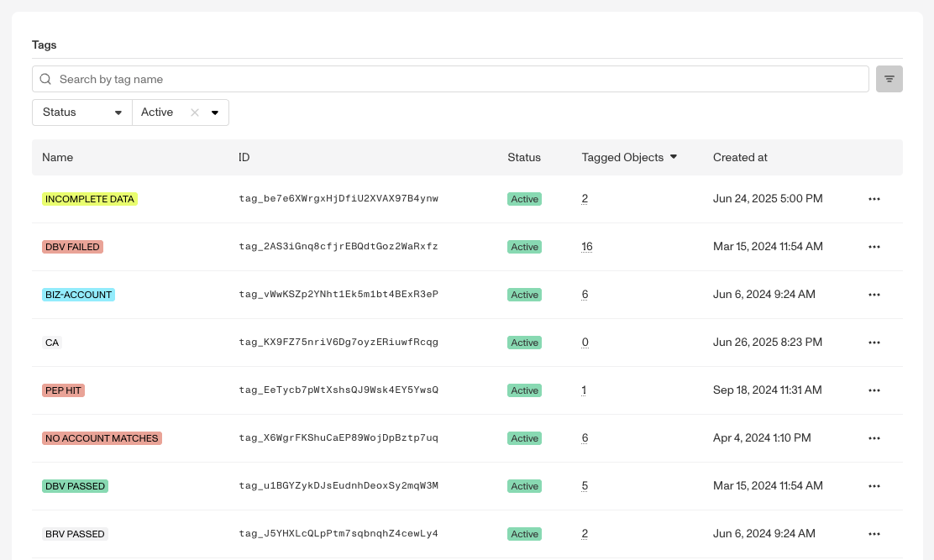Screen dimensions: 934x560
Task: Click the Tags section heading
Action: (44, 45)
